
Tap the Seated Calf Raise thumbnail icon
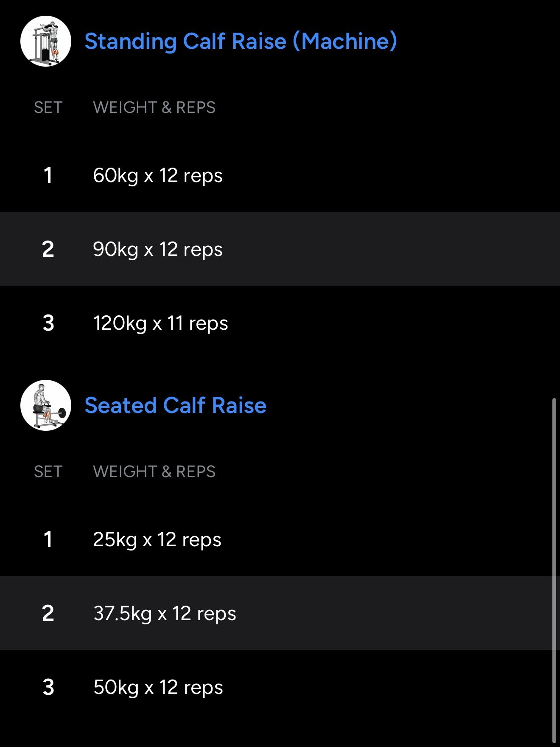46,405
